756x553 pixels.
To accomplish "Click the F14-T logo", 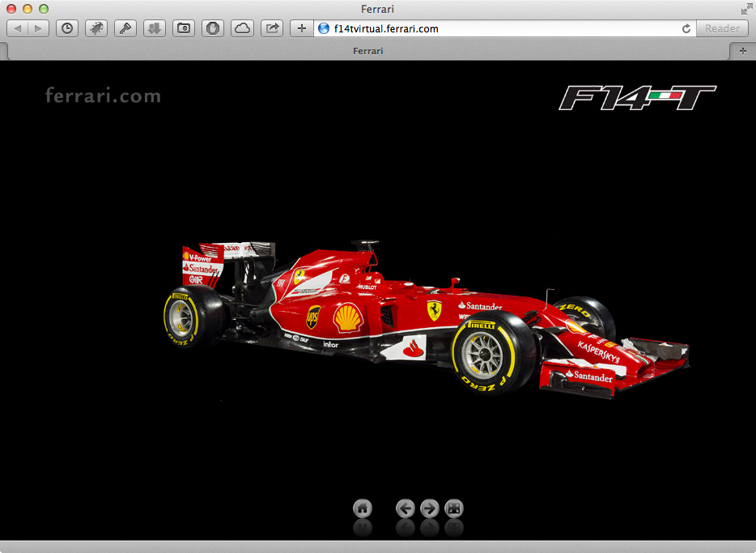I will [x=637, y=98].
